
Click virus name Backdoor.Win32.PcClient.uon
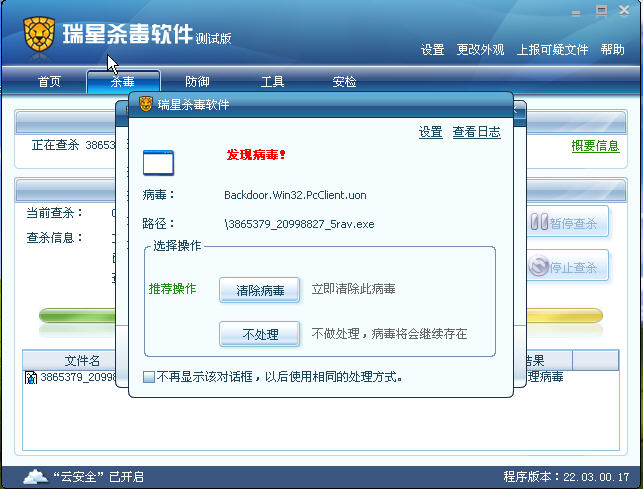[x=295, y=195]
